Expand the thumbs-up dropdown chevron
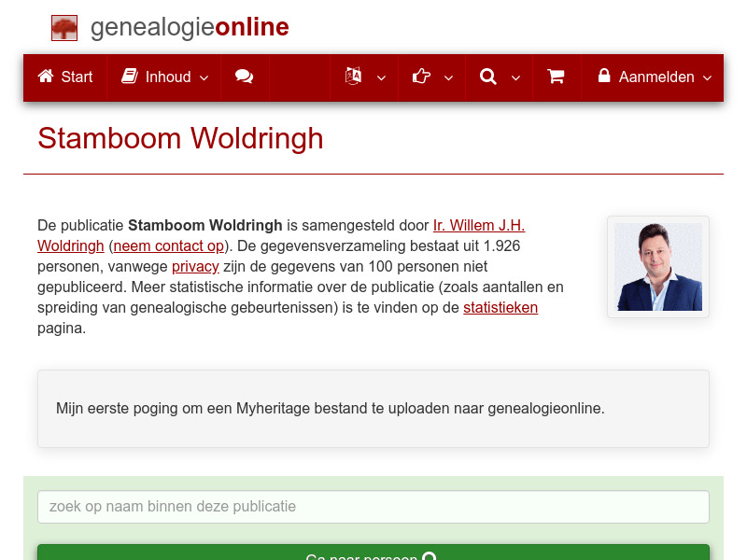Viewport: 747px width, 560px height. pos(447,78)
